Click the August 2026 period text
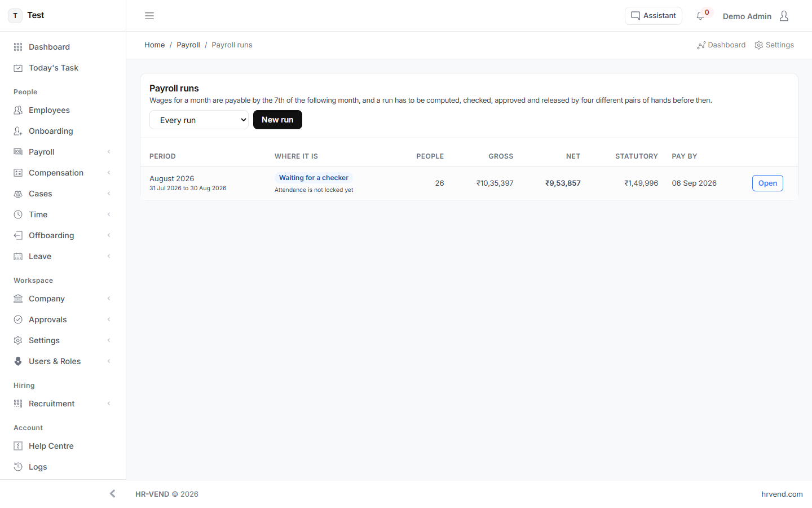 tap(171, 178)
